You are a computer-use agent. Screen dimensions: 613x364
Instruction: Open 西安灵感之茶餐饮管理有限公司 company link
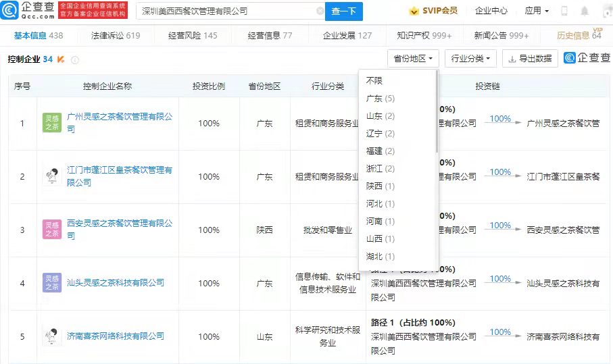(x=120, y=229)
